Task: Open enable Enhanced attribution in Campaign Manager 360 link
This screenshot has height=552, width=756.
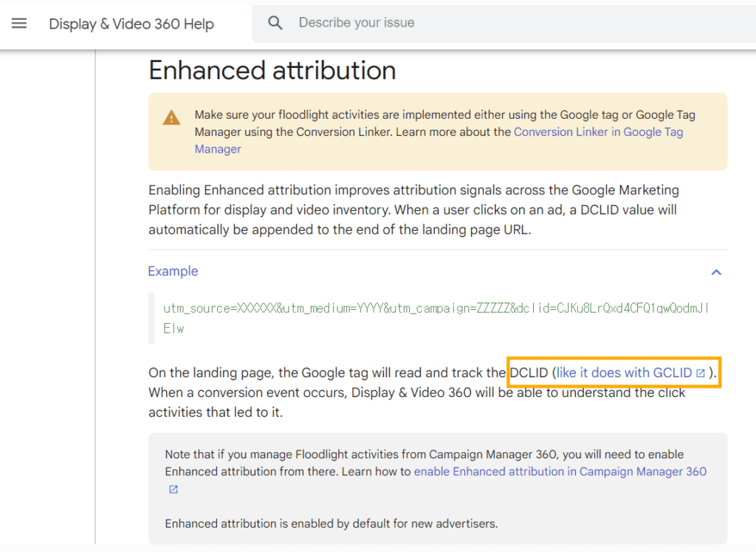Action: pos(560,472)
